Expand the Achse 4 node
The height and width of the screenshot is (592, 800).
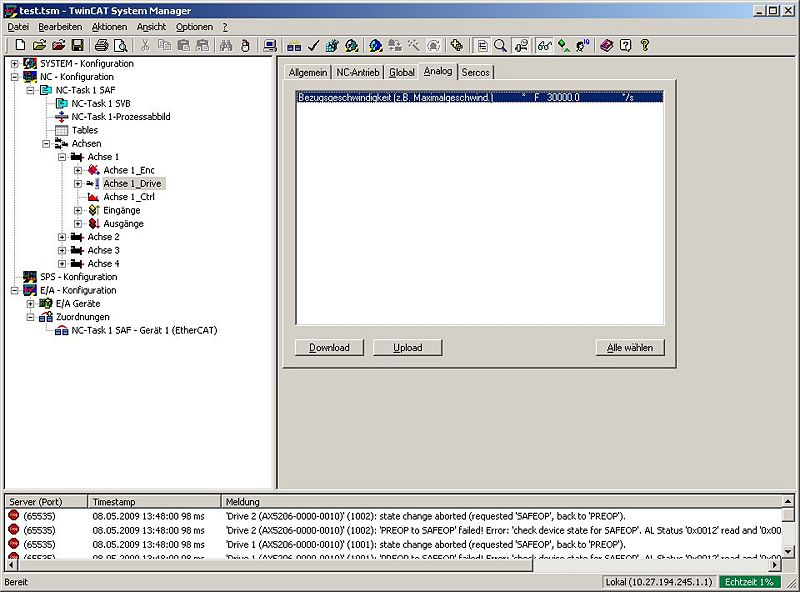tap(62, 264)
